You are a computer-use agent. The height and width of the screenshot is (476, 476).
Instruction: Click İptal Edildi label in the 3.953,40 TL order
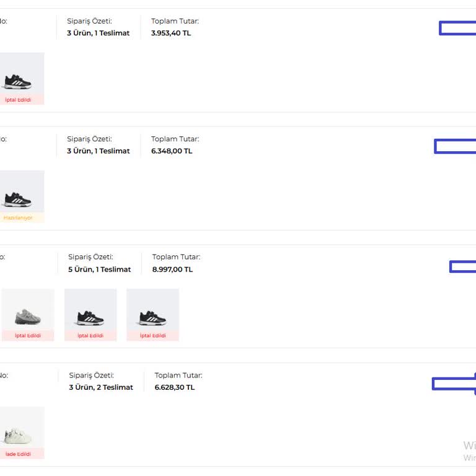[18, 100]
